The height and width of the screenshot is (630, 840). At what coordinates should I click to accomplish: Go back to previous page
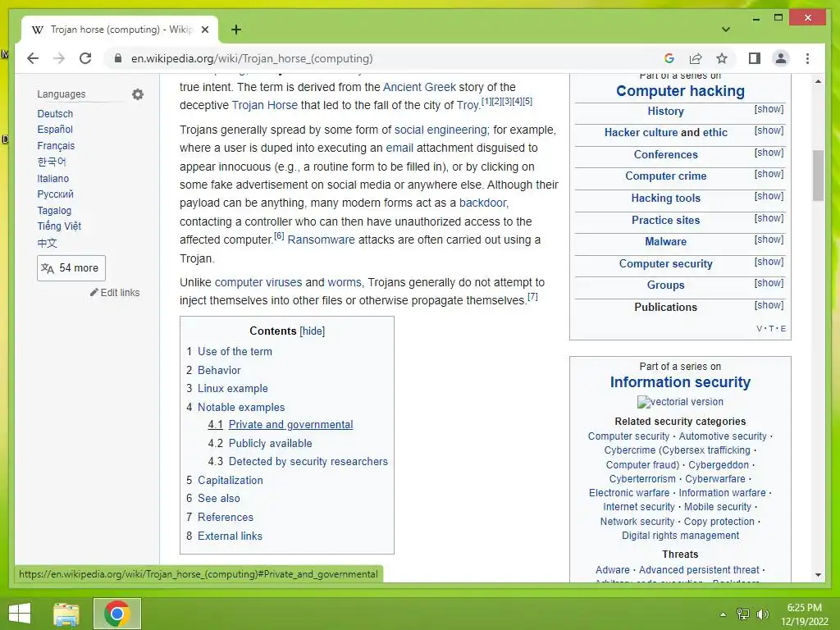click(33, 58)
